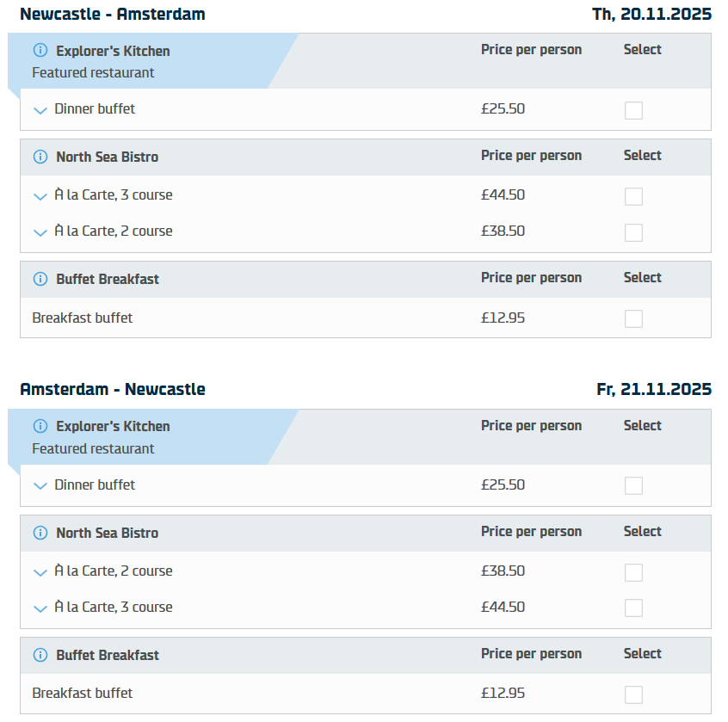Viewport: 728px width, 722px height.
Task: Tick 3 course À la Carte, Newcastle - Amsterdam
Action: (x=633, y=196)
